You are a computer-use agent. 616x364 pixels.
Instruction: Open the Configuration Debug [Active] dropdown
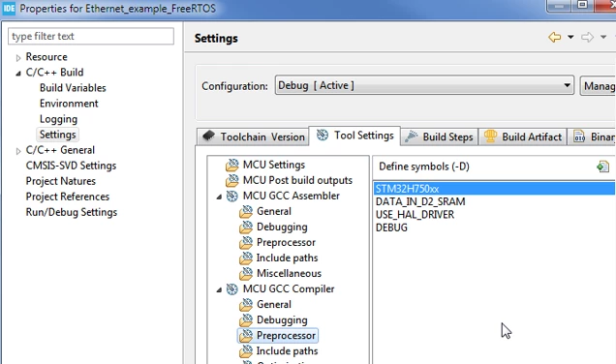pos(424,85)
